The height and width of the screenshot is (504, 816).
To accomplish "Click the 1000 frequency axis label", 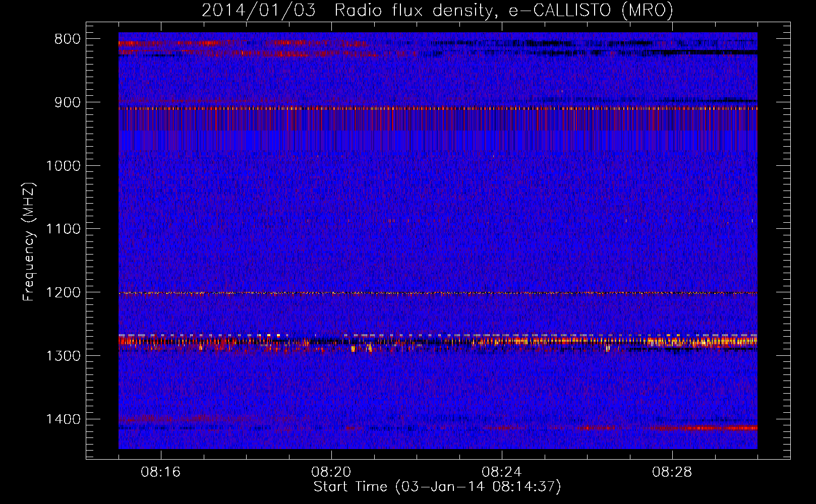I will coord(64,166).
